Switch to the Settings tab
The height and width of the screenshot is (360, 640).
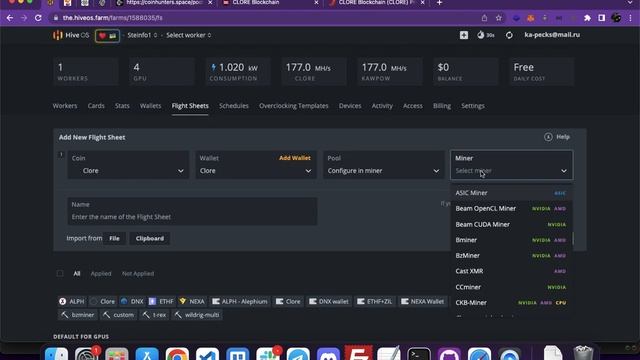473,106
